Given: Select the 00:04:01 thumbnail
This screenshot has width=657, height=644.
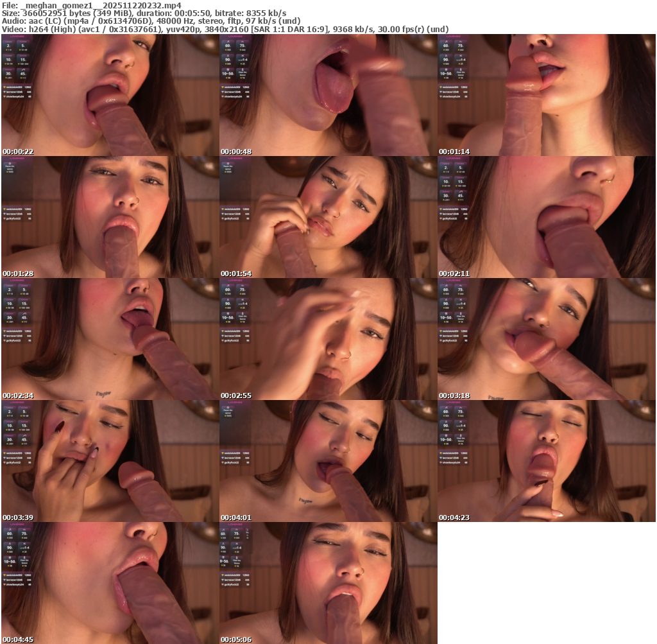Looking at the screenshot, I should (328, 461).
